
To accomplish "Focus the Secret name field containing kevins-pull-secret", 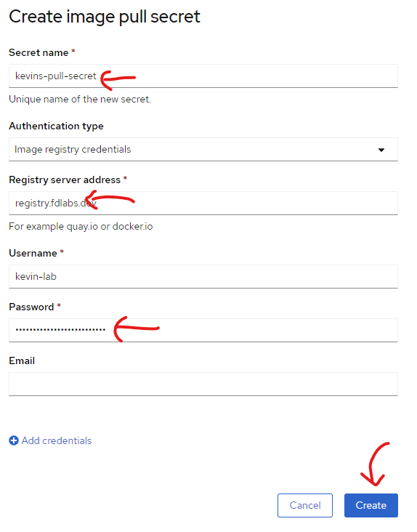I will 203,76.
